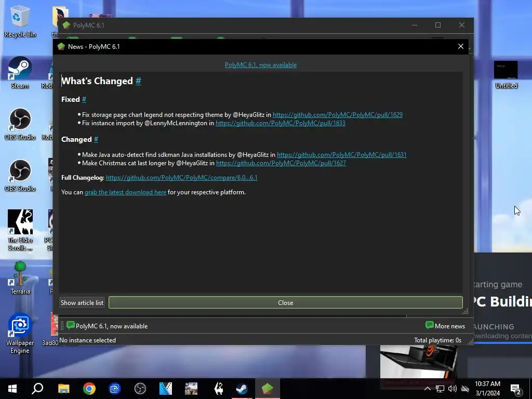532x399 pixels.
Task: Launch Google Chrome from the taskbar
Action: point(89,389)
